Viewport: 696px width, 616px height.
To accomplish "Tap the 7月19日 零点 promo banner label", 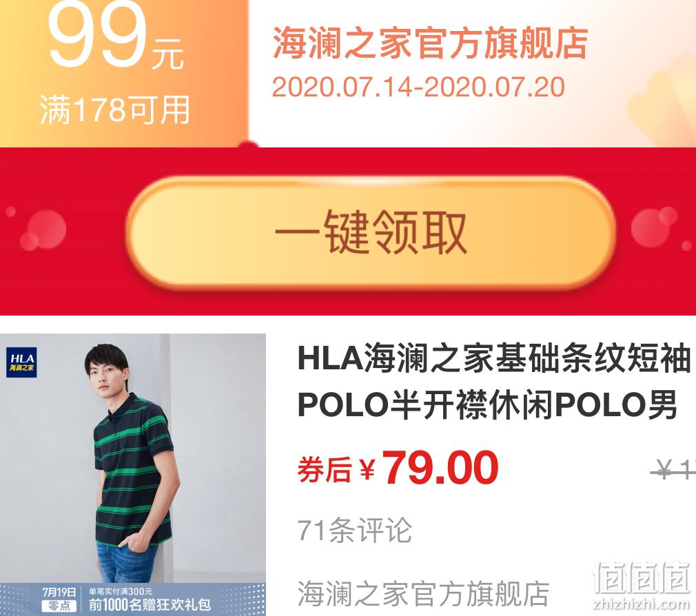I will click(x=59, y=599).
